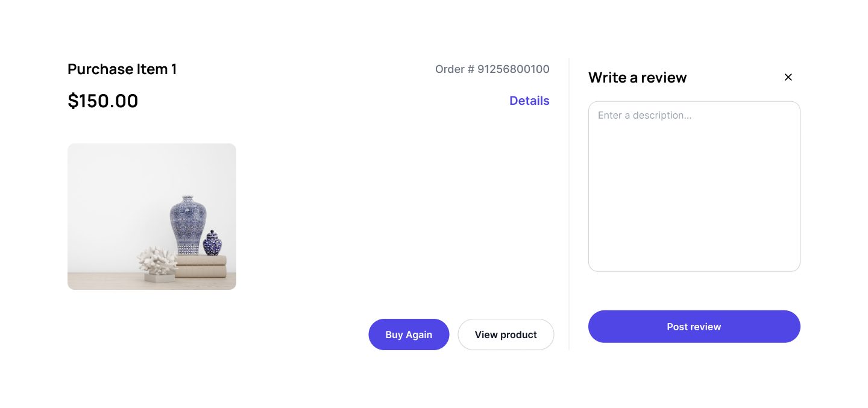Click the "Enter a description..." placeholder text

[644, 115]
